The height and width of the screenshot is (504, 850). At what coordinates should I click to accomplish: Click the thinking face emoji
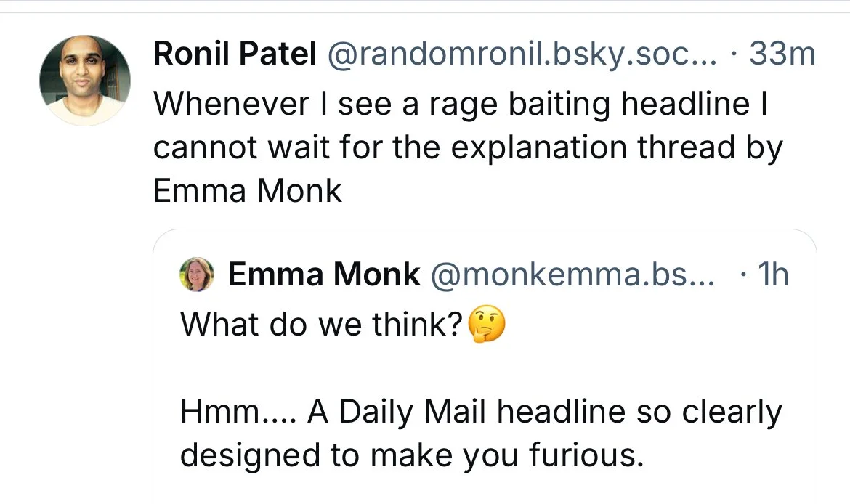487,323
